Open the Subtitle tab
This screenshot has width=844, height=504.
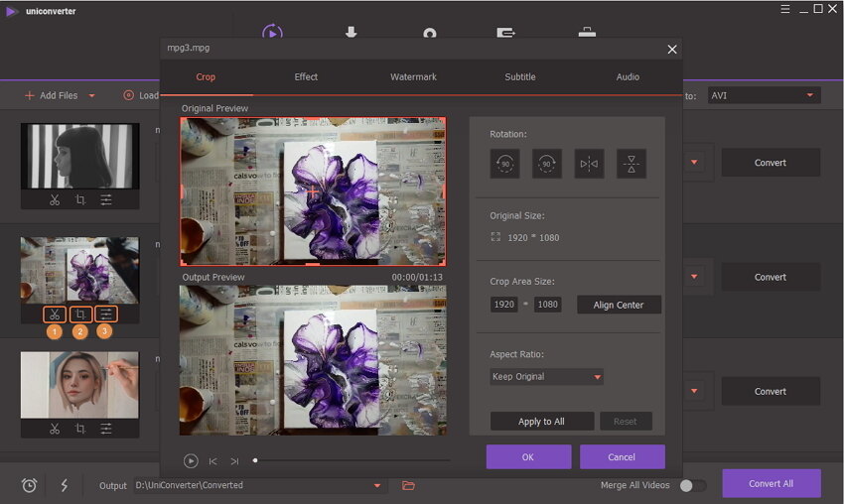click(x=519, y=76)
